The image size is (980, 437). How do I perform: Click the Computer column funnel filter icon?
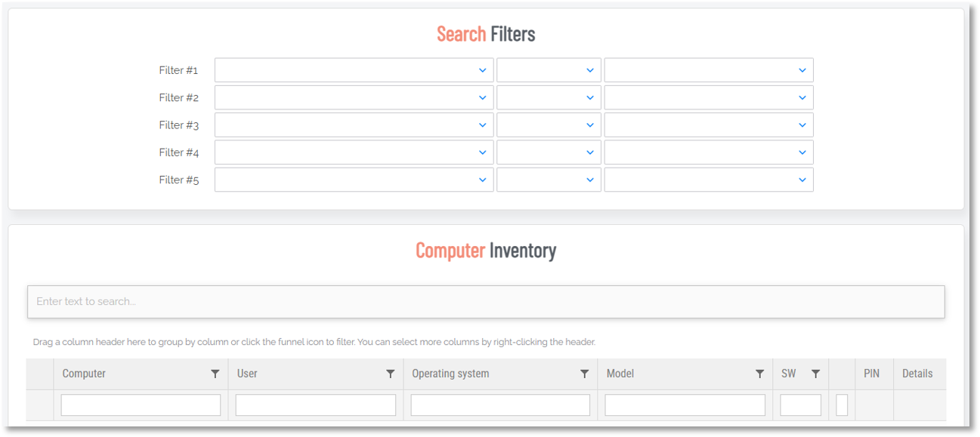(215, 374)
